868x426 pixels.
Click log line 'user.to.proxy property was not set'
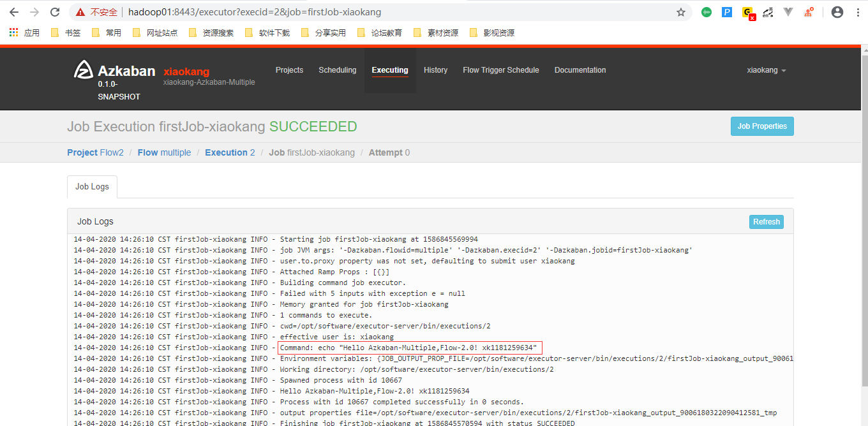(324, 261)
